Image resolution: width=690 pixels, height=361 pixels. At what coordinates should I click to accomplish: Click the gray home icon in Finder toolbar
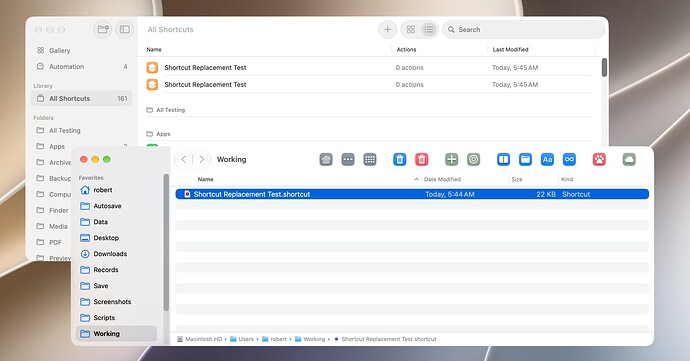(x=326, y=159)
